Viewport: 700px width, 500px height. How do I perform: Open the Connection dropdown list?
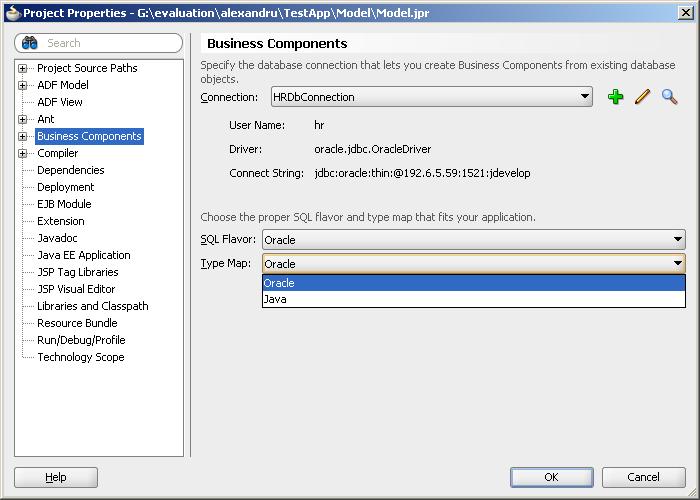pyautogui.click(x=432, y=97)
